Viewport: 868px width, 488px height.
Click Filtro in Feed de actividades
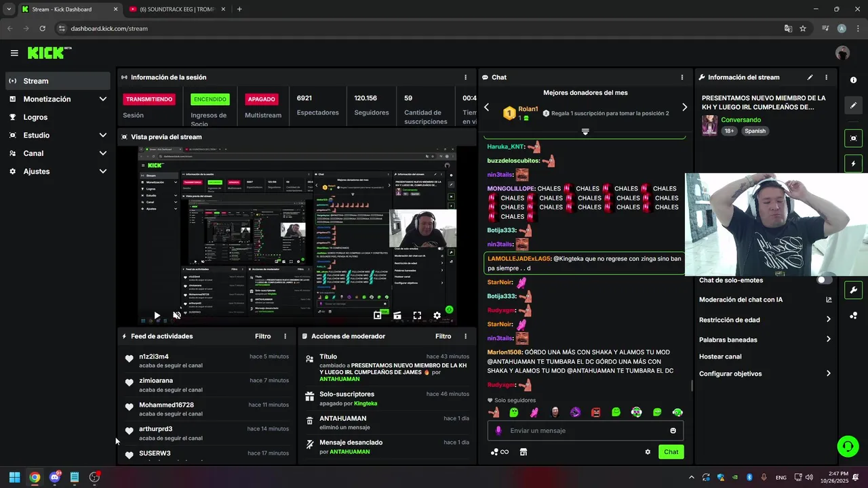pyautogui.click(x=262, y=336)
